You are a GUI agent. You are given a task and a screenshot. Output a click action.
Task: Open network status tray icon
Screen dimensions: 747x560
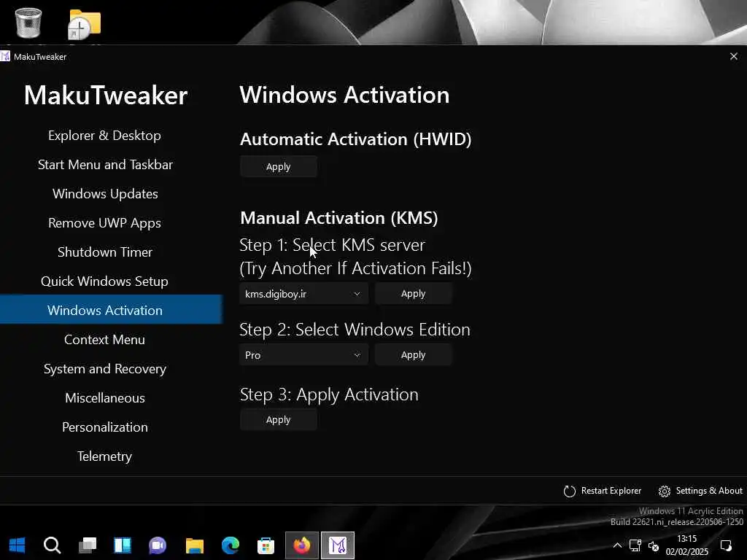(635, 545)
